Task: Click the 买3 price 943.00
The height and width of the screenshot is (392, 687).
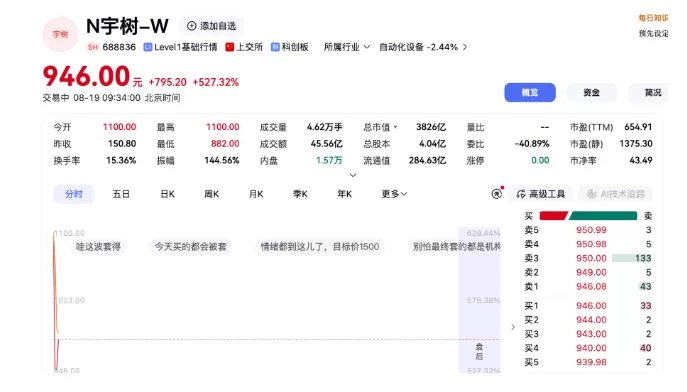Action: coord(591,334)
